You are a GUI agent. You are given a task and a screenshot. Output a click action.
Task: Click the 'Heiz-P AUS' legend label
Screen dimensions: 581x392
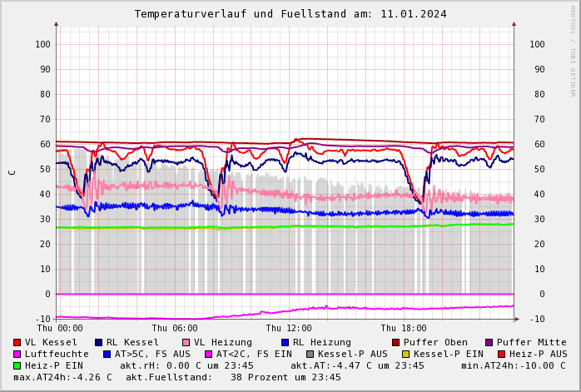pyautogui.click(x=538, y=355)
